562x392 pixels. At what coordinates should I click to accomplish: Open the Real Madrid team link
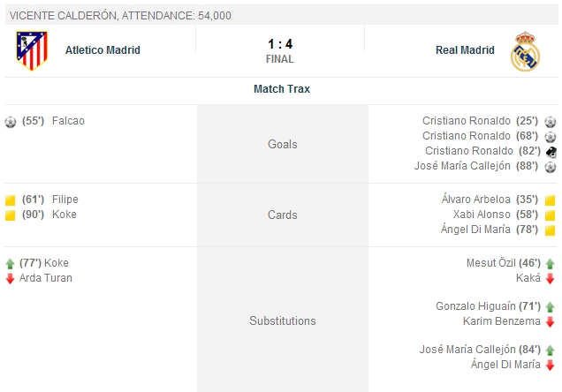(x=465, y=50)
